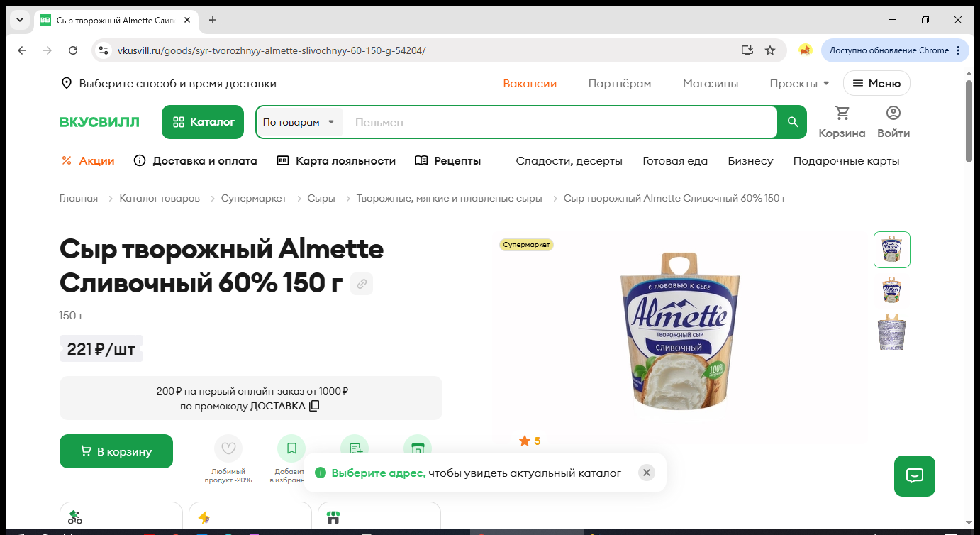Click the green bin-shaped icon near product actions
The width and height of the screenshot is (980, 535).
418,444
